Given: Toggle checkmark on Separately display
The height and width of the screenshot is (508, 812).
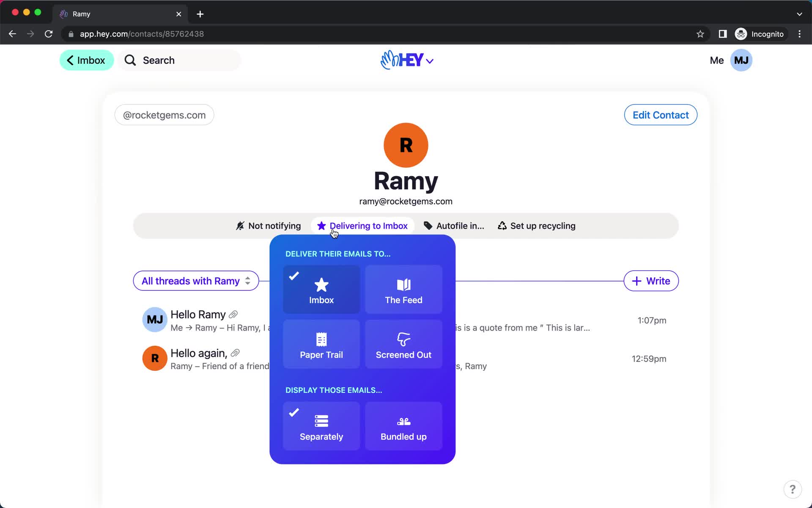Looking at the screenshot, I should click(321, 425).
